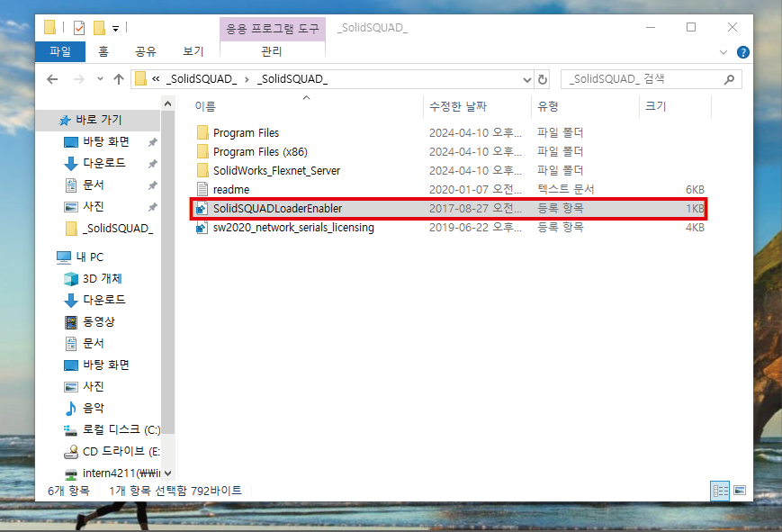
Task: Open the address bar history dropdown
Action: pyautogui.click(x=526, y=79)
